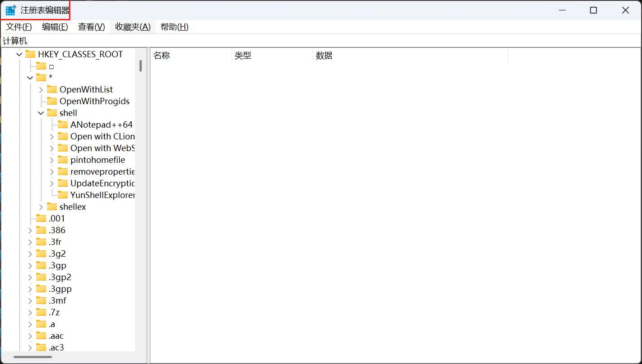The image size is (642, 364).
Task: Open the 文件(F) menu
Action: (x=19, y=27)
